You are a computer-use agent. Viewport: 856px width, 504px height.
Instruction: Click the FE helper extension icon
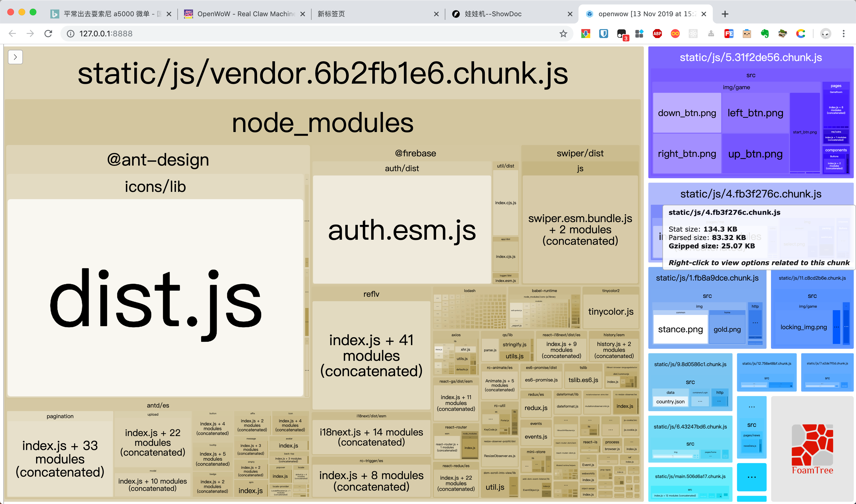[729, 34]
